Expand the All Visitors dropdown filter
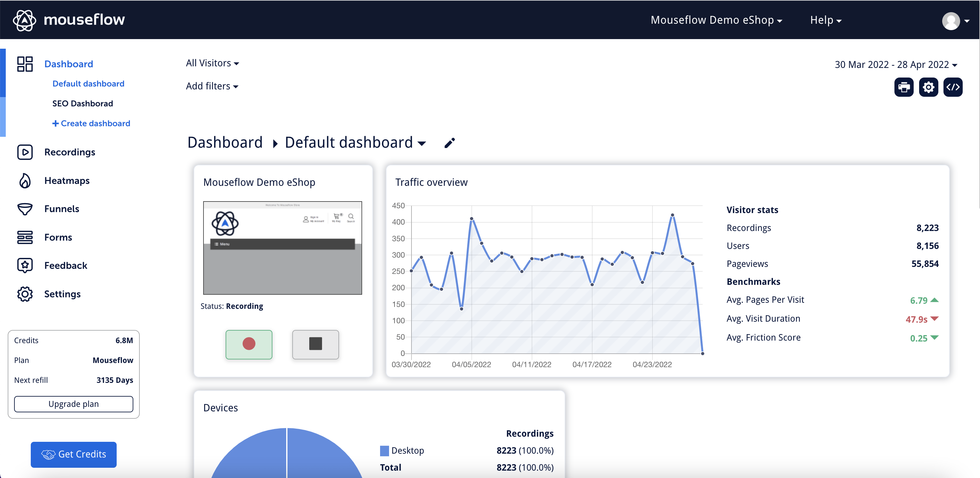The image size is (980, 478). (212, 62)
